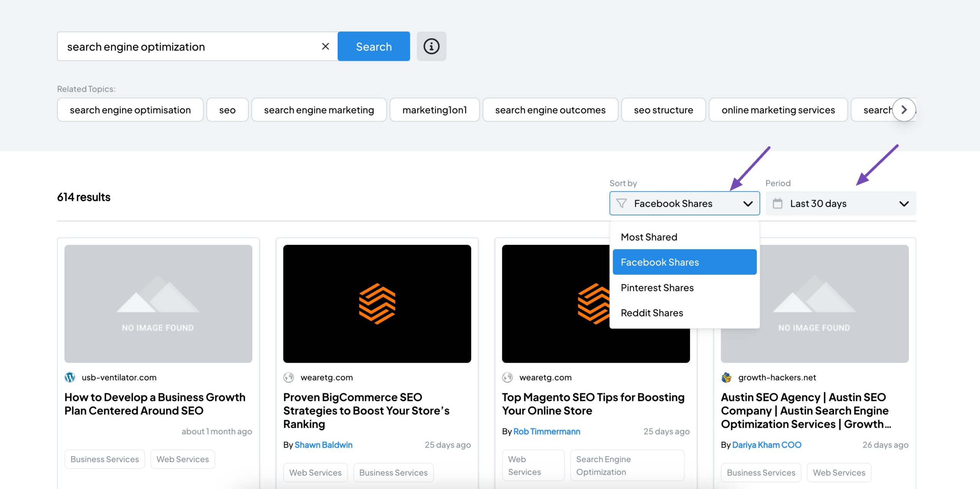Choose Pinterest Shares from sort menu
Viewport: 980px width, 489px height.
[x=684, y=287]
